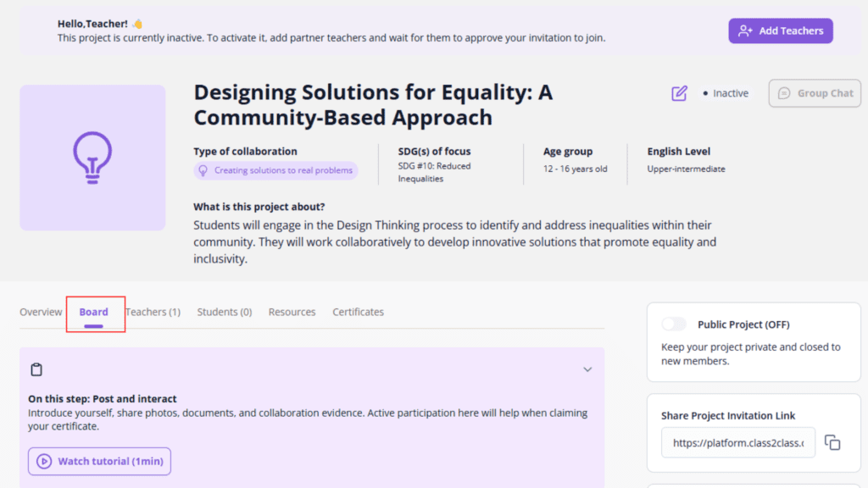The width and height of the screenshot is (868, 488).
Task: Open the Overview tab
Action: [x=41, y=312]
